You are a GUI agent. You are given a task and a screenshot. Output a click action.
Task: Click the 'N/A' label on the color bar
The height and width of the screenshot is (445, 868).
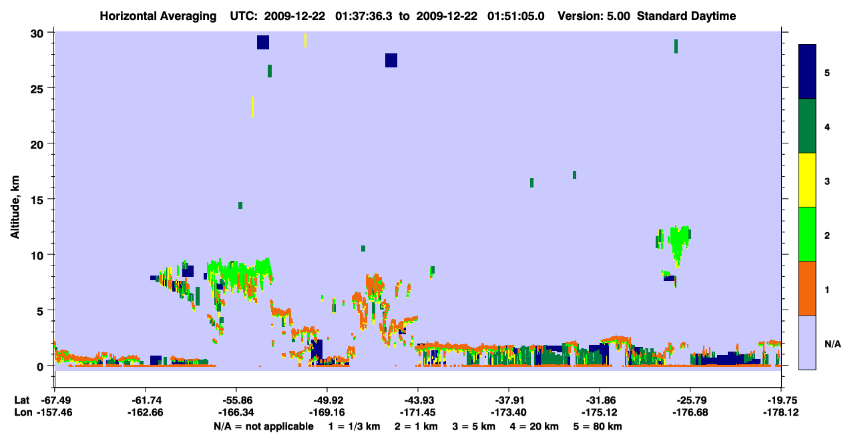click(x=832, y=344)
